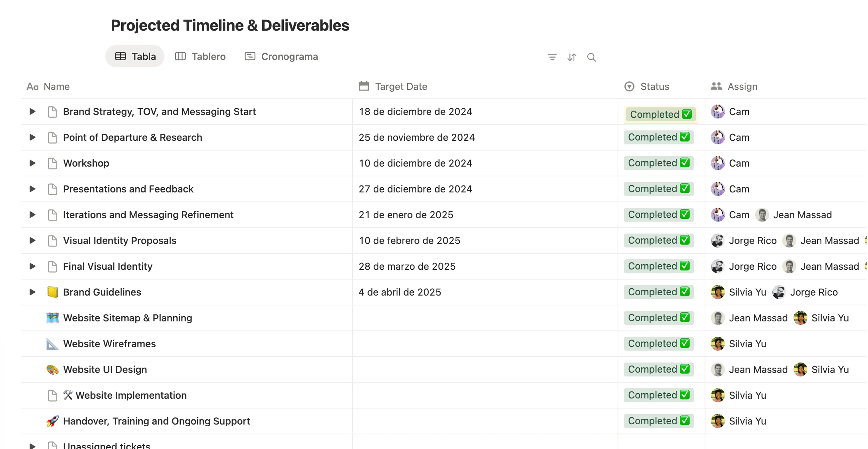This screenshot has height=449, width=868.
Task: Open the database search magnifier
Action: (591, 57)
